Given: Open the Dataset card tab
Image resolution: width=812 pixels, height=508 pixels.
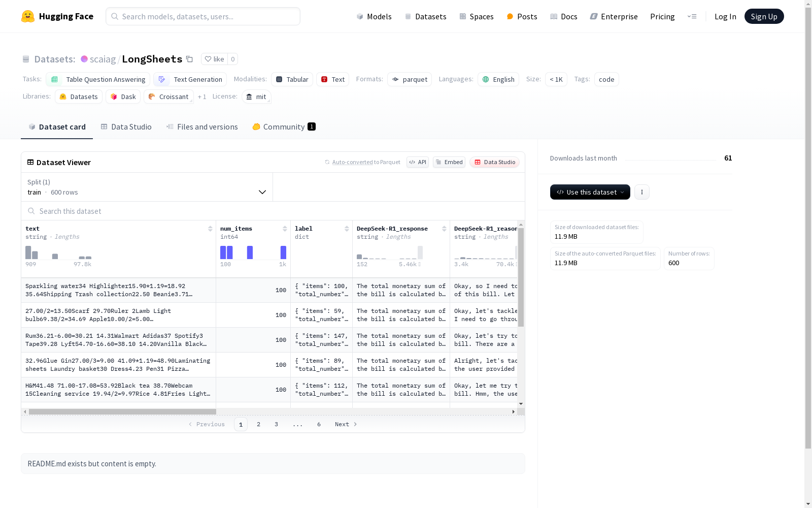Looking at the screenshot, I should pyautogui.click(x=57, y=127).
